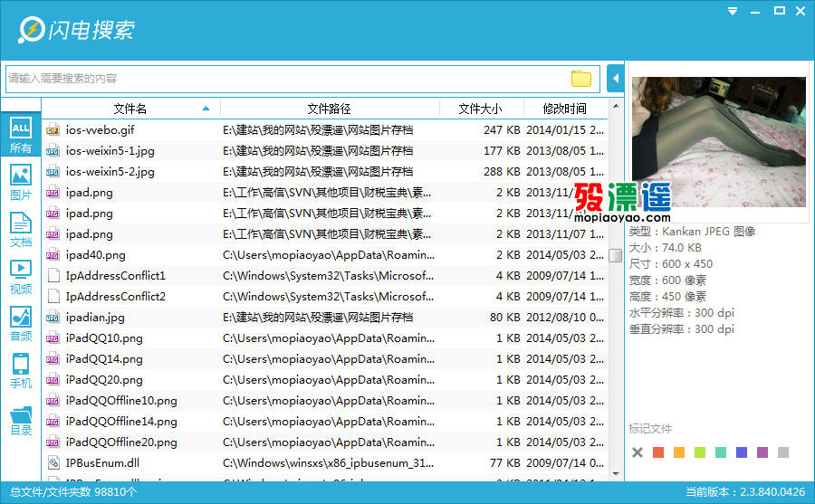Sort by 文件大小 column header
Screen dimensions: 815x504
click(x=480, y=109)
